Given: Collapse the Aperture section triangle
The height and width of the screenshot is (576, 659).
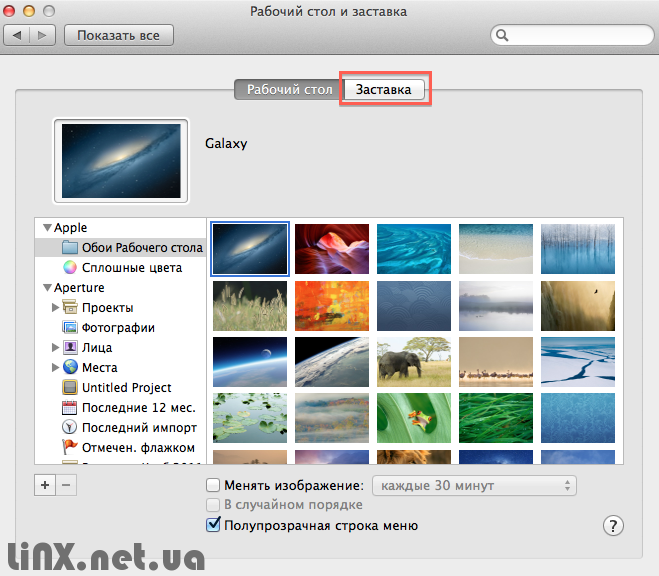Looking at the screenshot, I should click(x=47, y=288).
